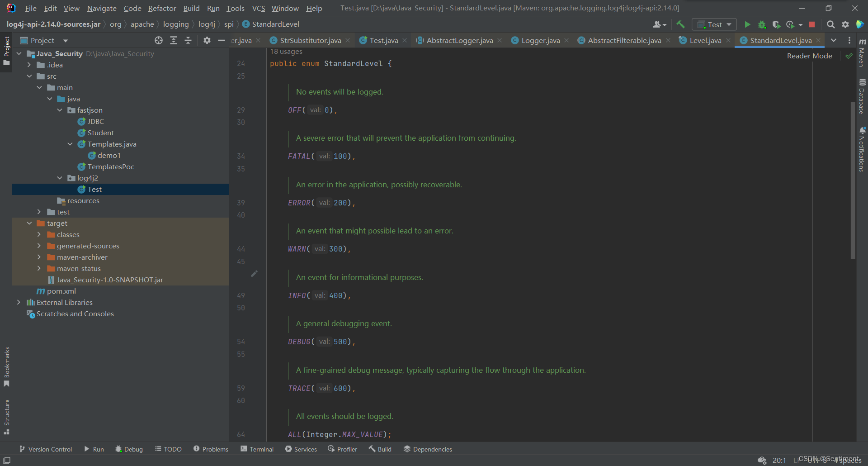Open the Database tool window

pos(862,96)
